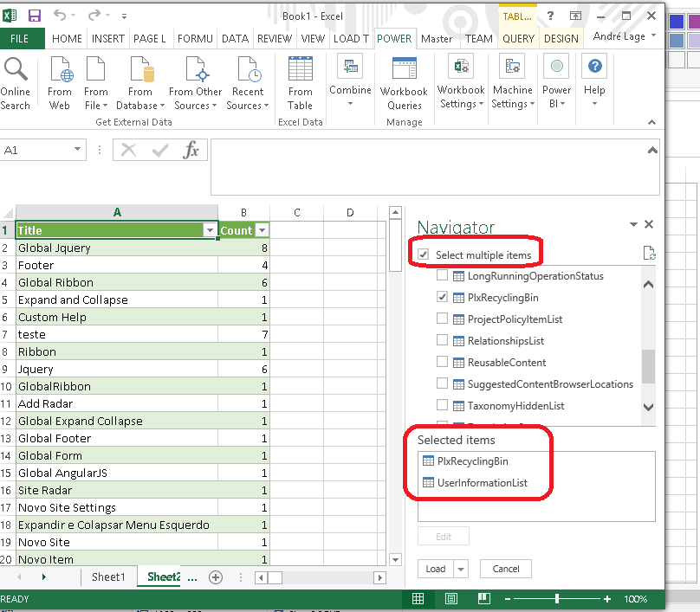
Task: Click the Redo arrow in Quick Access toolbar
Action: point(94,16)
